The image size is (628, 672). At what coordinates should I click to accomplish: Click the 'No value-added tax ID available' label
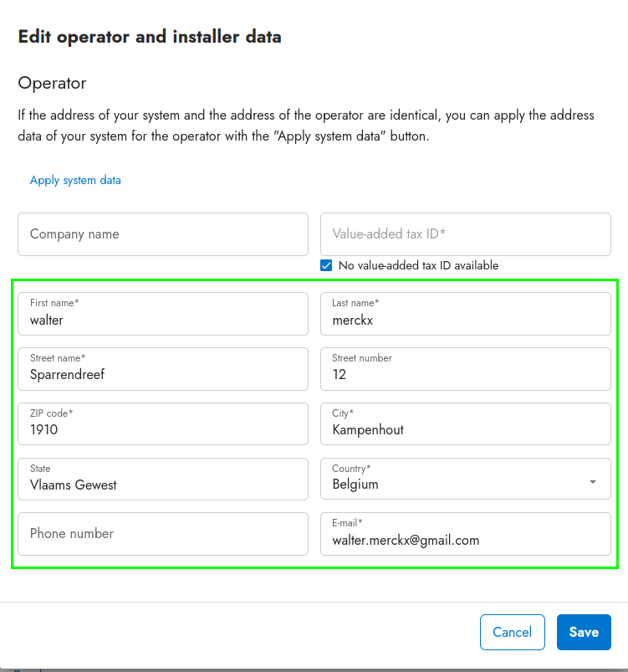tap(418, 265)
